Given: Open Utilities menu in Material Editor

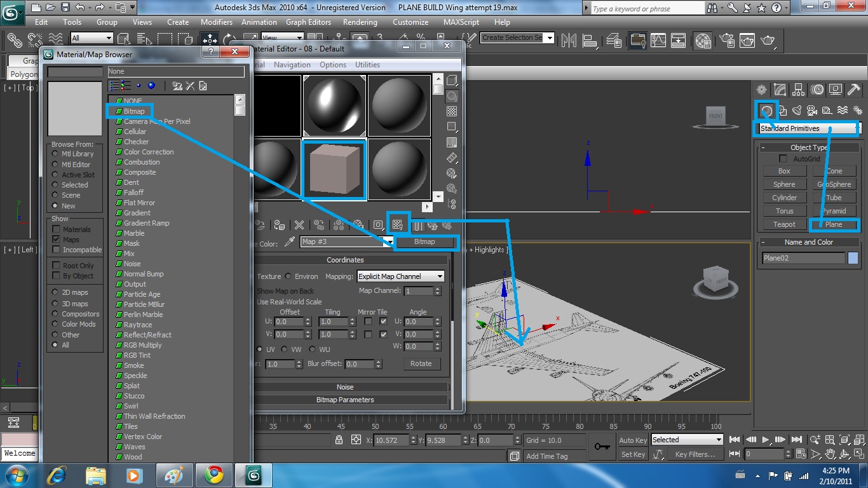Looking at the screenshot, I should (x=367, y=65).
